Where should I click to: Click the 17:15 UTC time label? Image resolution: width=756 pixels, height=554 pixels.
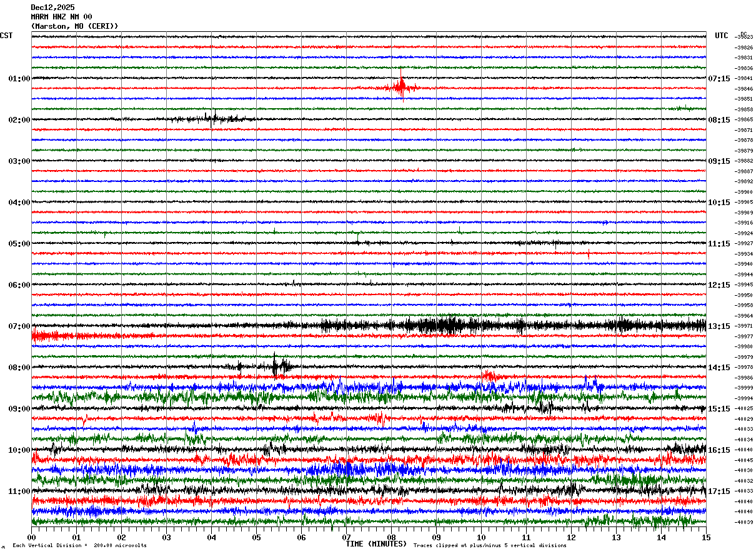pos(719,491)
